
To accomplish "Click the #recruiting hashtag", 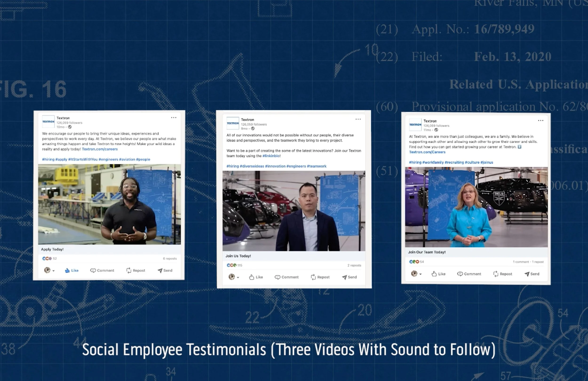I will 454,162.
